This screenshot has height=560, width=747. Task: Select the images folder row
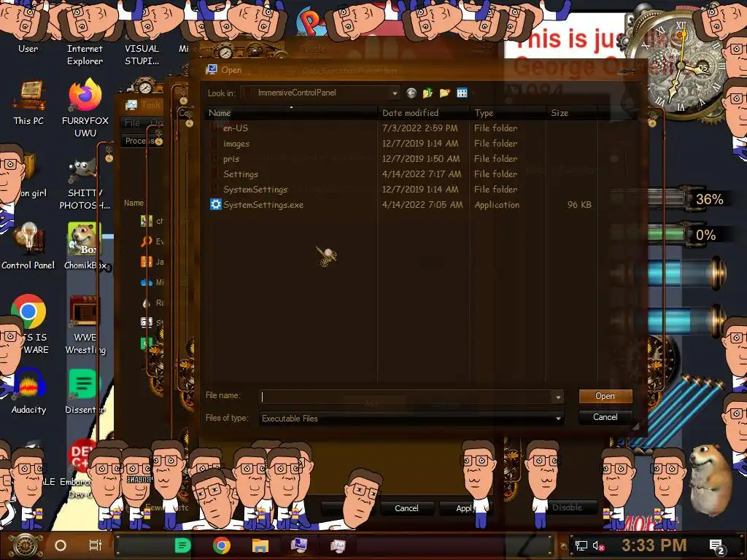point(236,144)
